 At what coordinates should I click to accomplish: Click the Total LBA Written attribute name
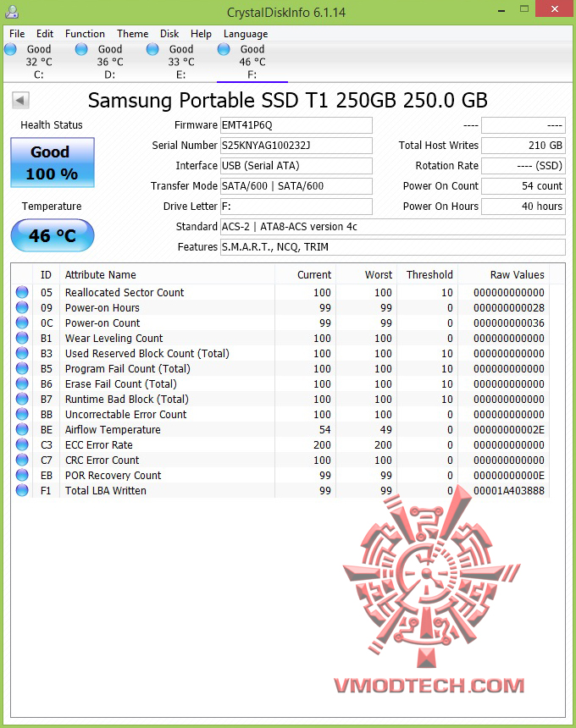pyautogui.click(x=105, y=491)
